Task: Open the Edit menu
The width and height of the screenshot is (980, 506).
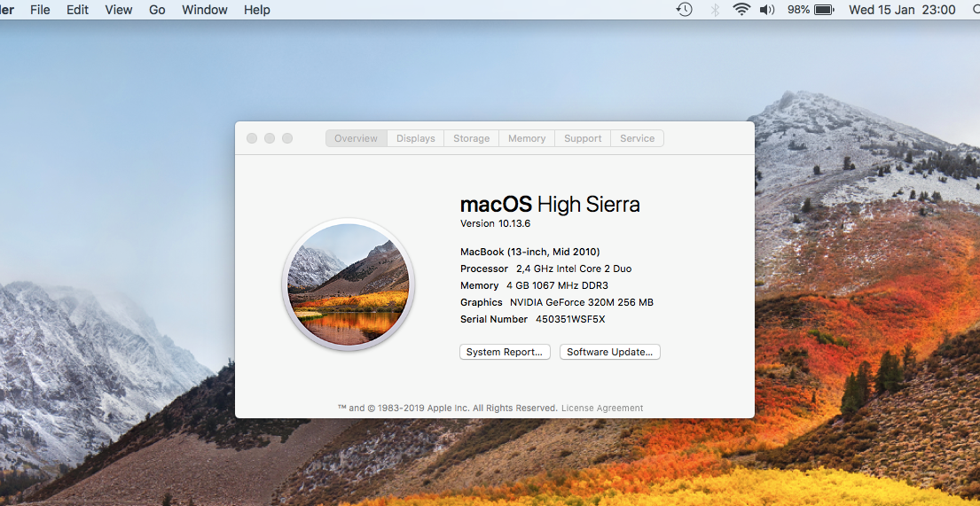Action: pos(77,10)
